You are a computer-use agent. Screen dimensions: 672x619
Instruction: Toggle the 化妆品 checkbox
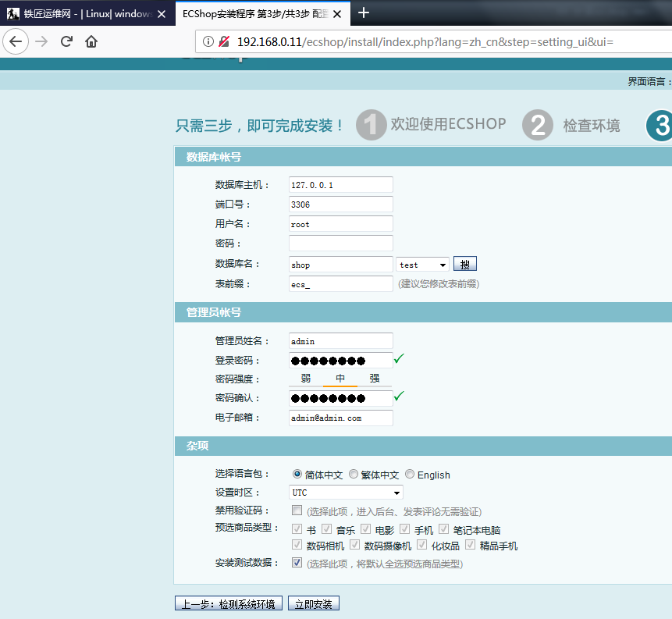tap(421, 544)
